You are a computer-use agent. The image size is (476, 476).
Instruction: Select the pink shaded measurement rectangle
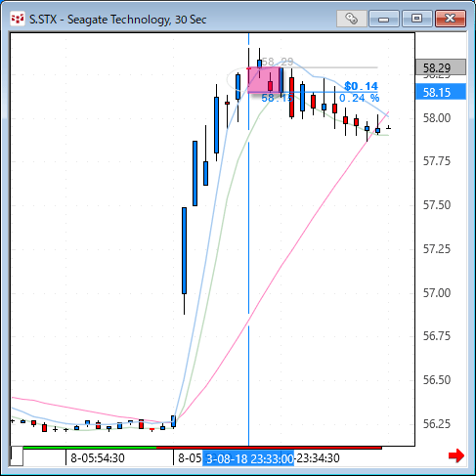(x=264, y=80)
